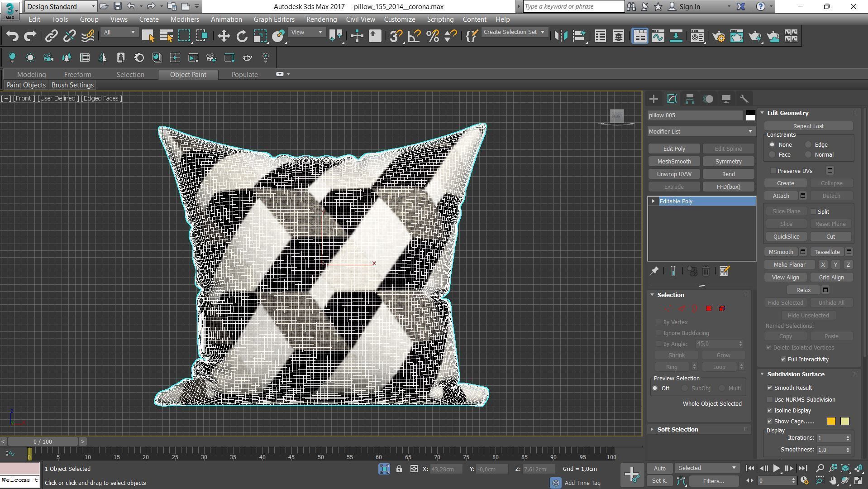Open the Select by Name list
Screen dimensions: 868x489
167,36
